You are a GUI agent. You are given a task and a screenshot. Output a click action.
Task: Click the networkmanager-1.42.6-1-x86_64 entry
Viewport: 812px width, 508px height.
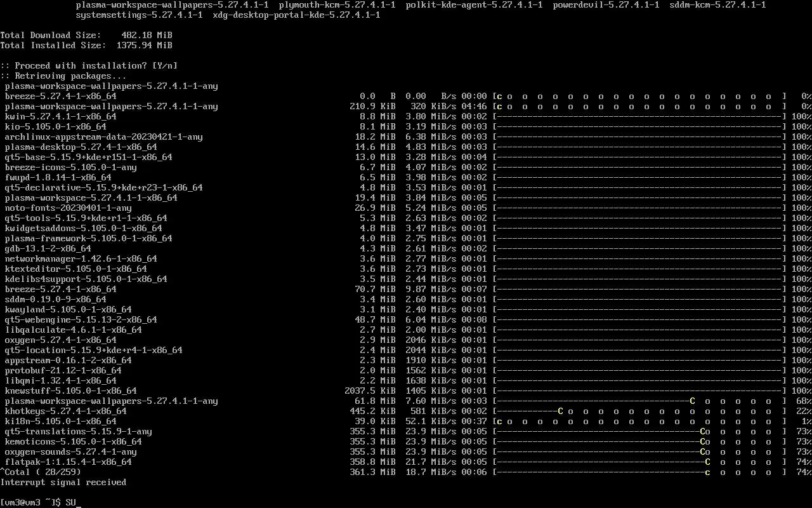pyautogui.click(x=81, y=259)
